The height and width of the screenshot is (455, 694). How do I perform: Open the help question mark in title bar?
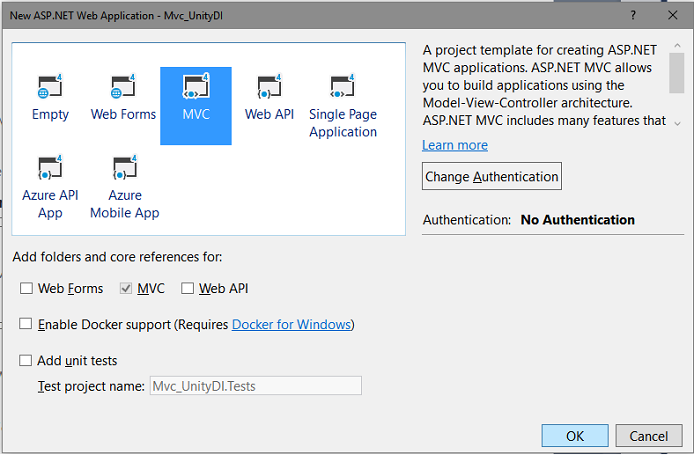(633, 15)
